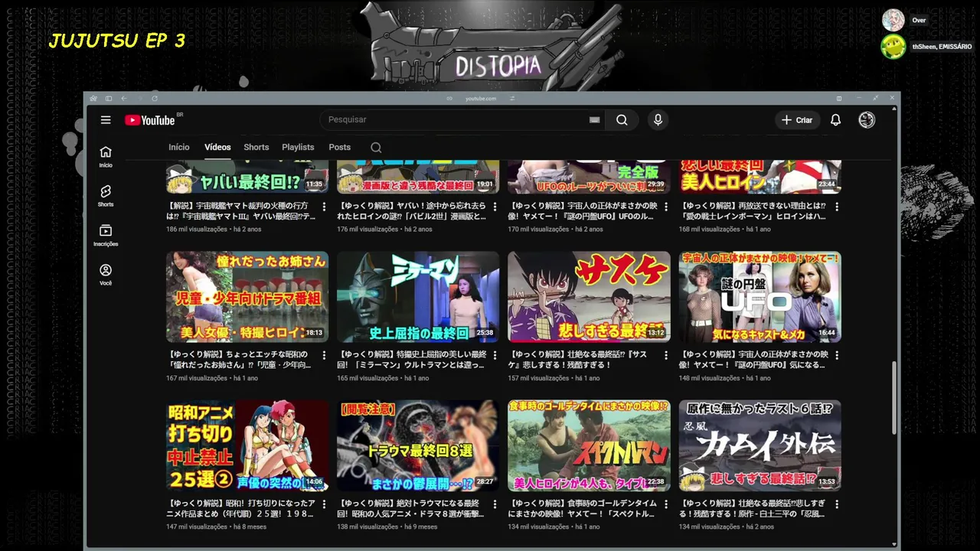Open options menu for 147 mil visualizações video

coord(324,504)
